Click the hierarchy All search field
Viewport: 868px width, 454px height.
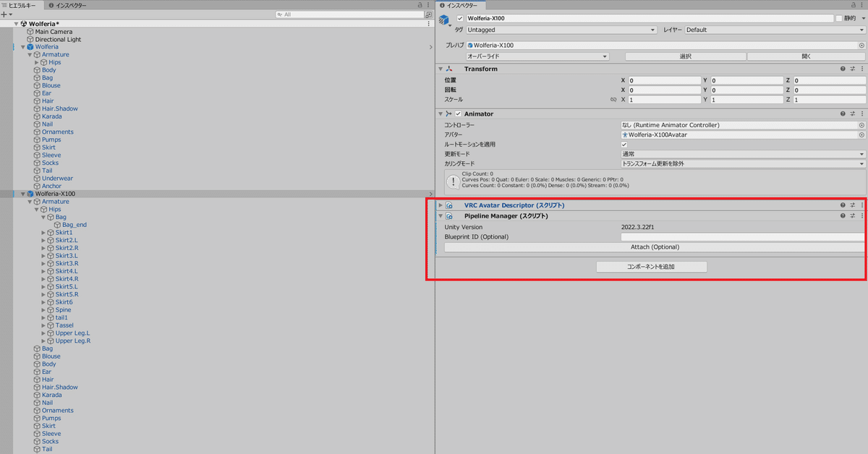pyautogui.click(x=349, y=14)
